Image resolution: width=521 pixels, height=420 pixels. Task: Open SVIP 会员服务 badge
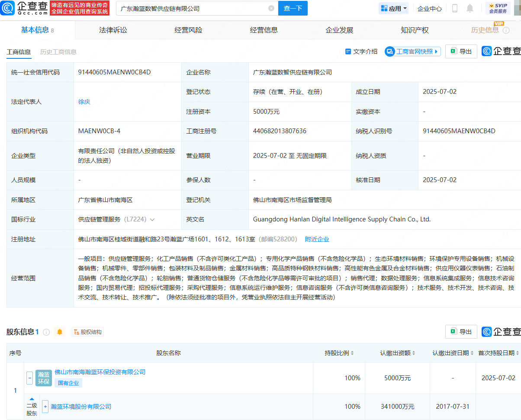(498, 8)
